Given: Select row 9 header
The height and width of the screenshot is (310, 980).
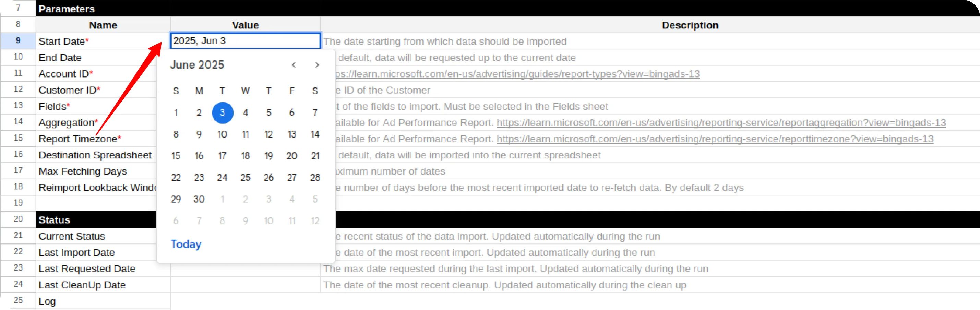Looking at the screenshot, I should coord(18,41).
